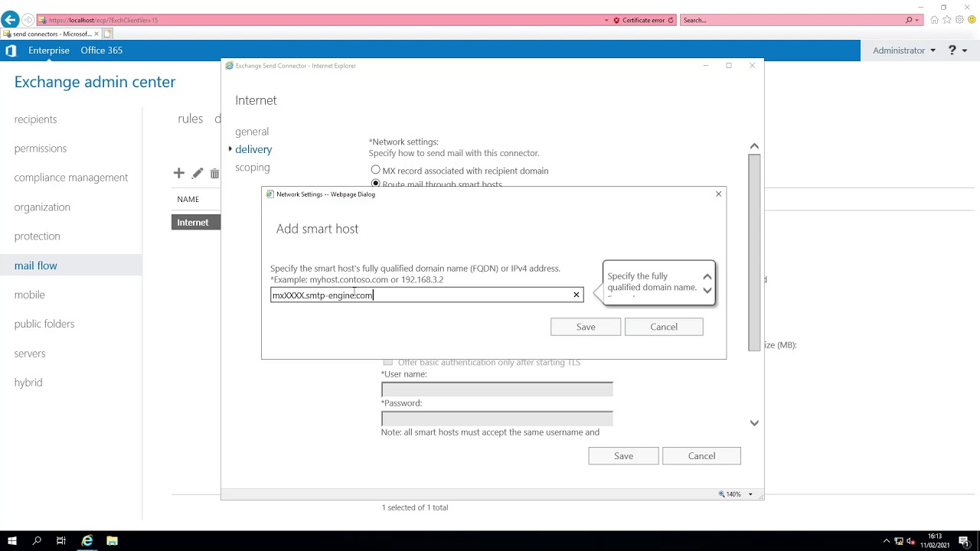Select the Internet connector row
980x551 pixels.
coord(196,222)
